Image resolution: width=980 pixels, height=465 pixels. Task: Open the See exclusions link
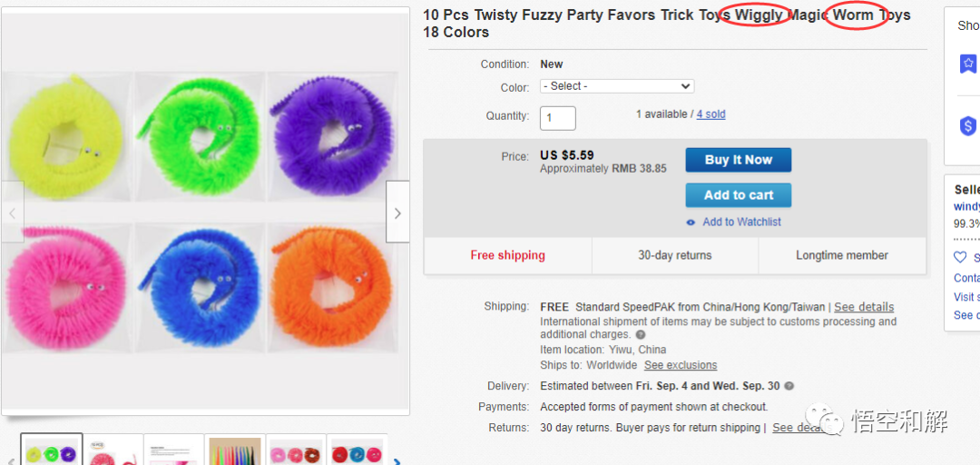(681, 365)
